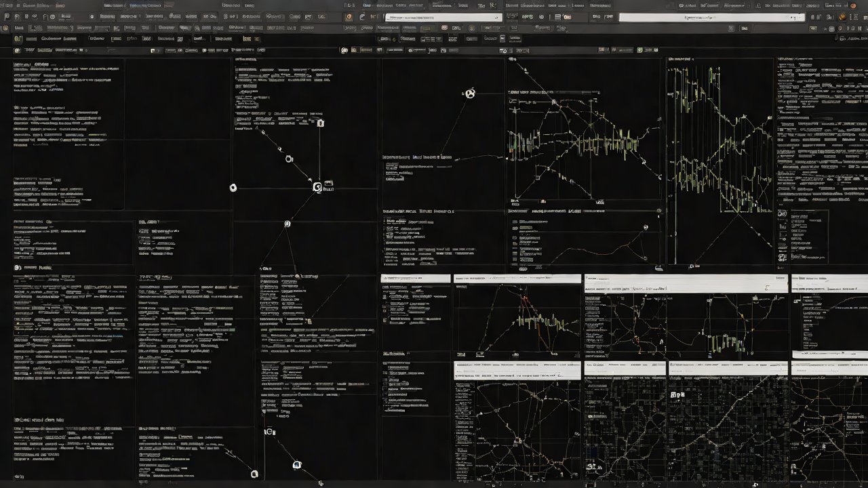Image resolution: width=868 pixels, height=488 pixels.
Task: Click the orange circular icon in top toolbar center
Action: coord(349,17)
